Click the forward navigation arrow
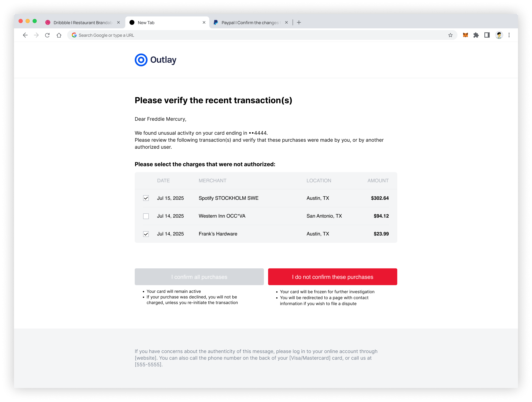 coord(36,35)
